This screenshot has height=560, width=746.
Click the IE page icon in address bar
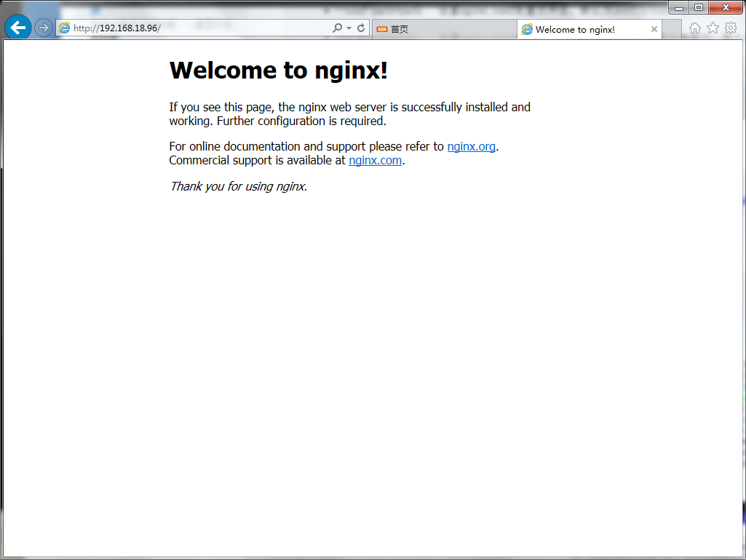(64, 28)
